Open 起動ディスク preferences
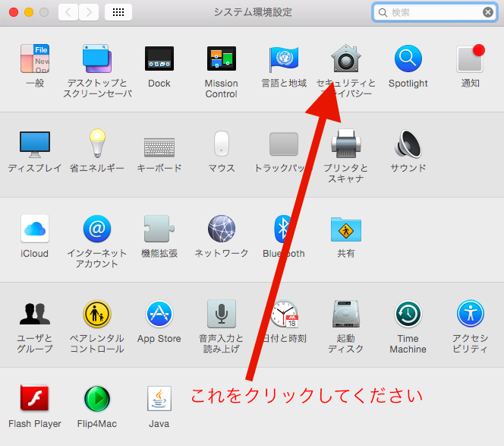504x446 pixels. point(346,314)
